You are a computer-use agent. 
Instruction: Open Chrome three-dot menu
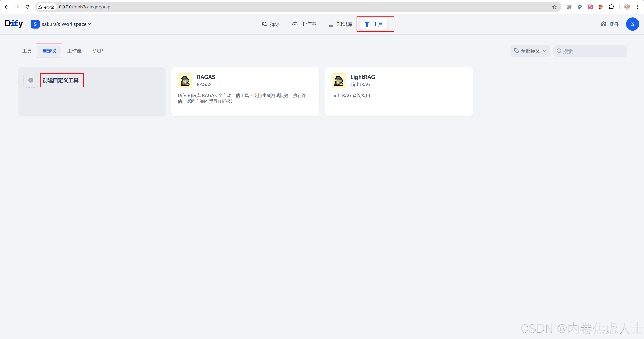[638, 7]
